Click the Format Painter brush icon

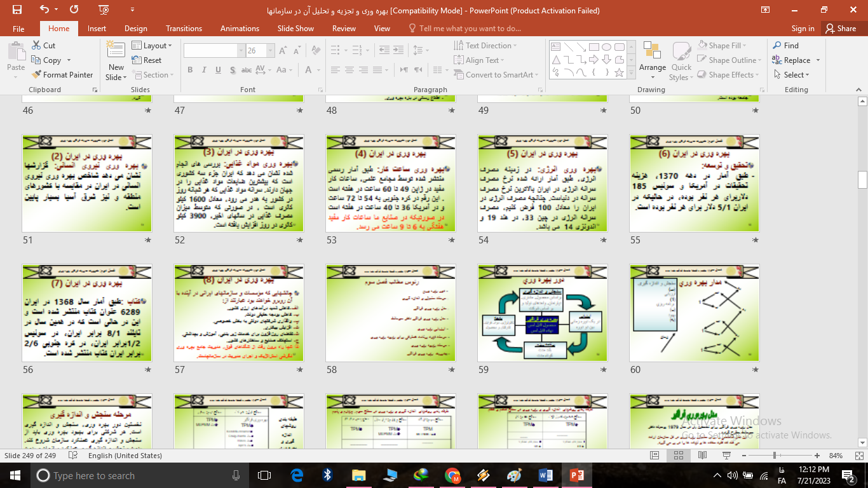click(37, 75)
